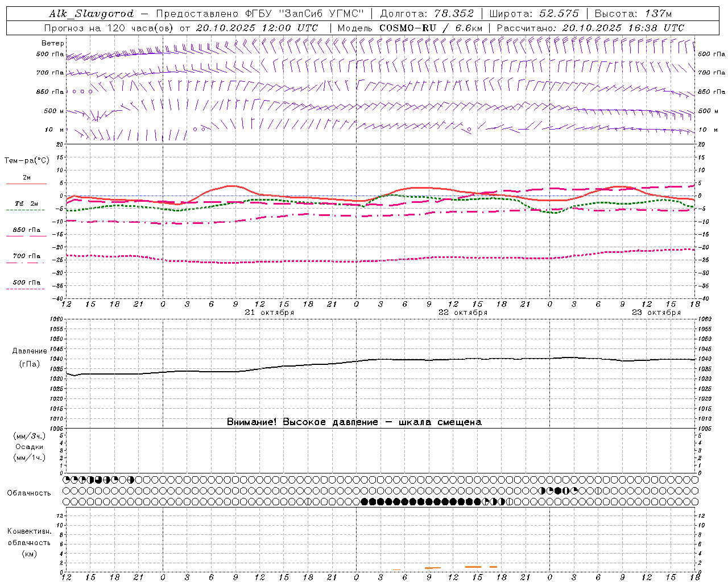This screenshot has width=728, height=582.
Task: Click the dashed line sample under 500 гПа legend
Action: pyautogui.click(x=25, y=289)
